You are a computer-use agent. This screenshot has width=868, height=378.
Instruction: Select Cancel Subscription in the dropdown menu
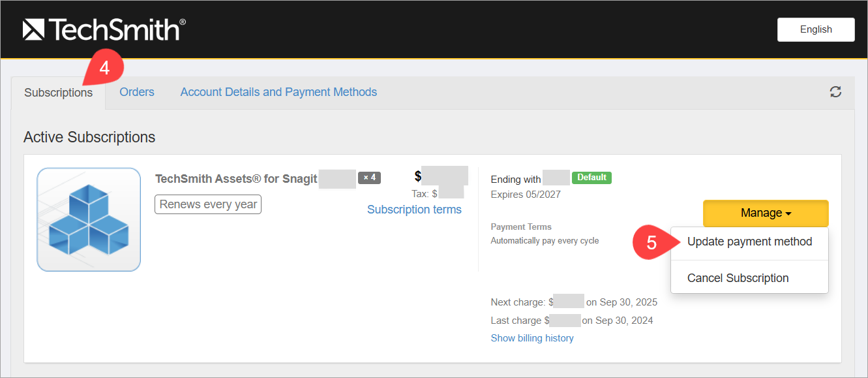pos(738,278)
